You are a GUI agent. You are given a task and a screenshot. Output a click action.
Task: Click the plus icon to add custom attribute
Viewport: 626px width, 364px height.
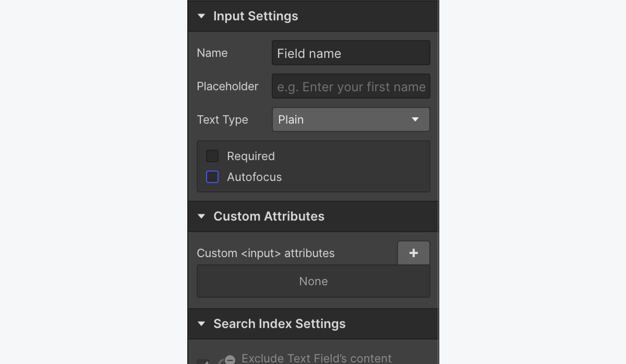coord(413,253)
